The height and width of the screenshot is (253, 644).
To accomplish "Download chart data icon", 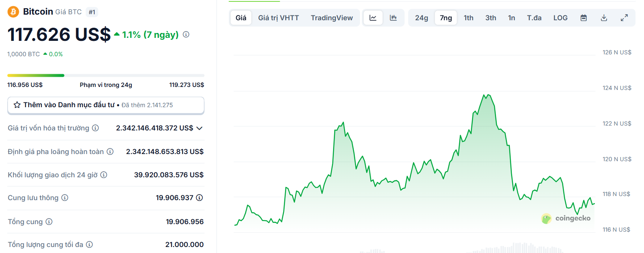I will point(604,18).
